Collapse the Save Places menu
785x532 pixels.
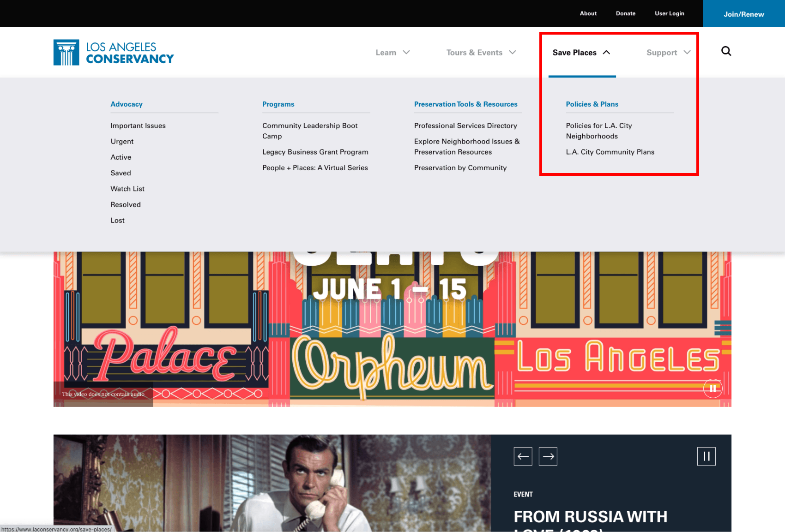[x=581, y=53]
